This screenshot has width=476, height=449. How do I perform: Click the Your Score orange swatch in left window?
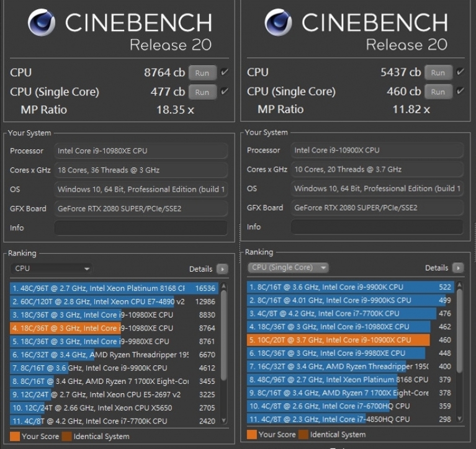pyautogui.click(x=15, y=436)
